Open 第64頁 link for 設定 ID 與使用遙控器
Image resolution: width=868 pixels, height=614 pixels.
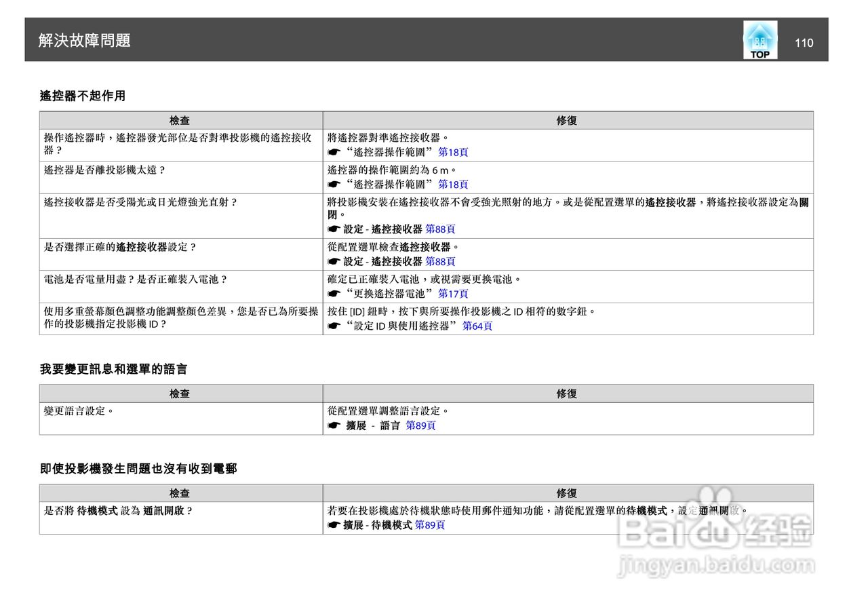coord(477,326)
